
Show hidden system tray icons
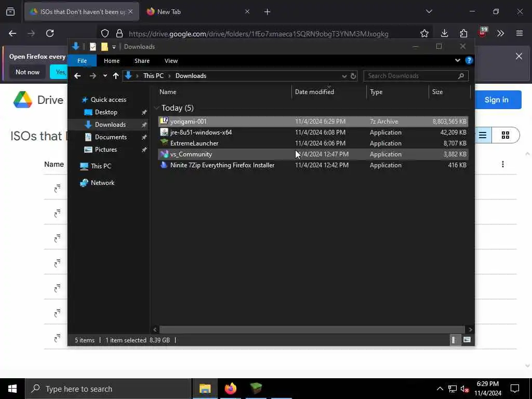pyautogui.click(x=440, y=389)
